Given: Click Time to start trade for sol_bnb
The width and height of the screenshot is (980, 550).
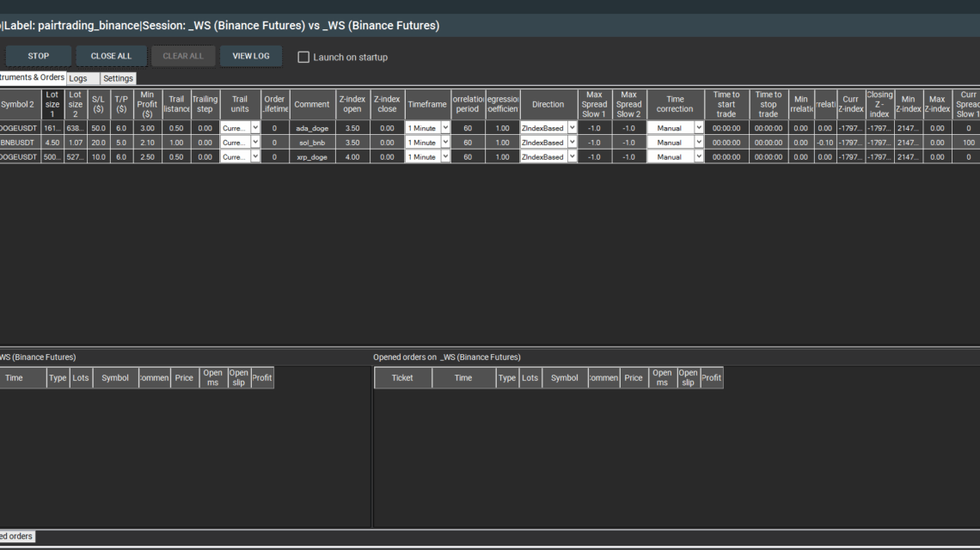Looking at the screenshot, I should tap(726, 143).
